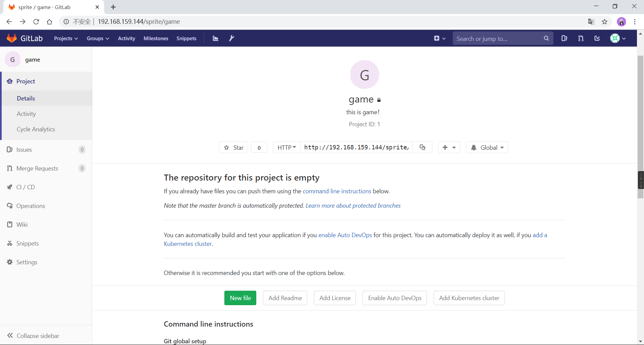644x345 pixels.
Task: Click the Issues sidebar icon
Action: (x=10, y=149)
